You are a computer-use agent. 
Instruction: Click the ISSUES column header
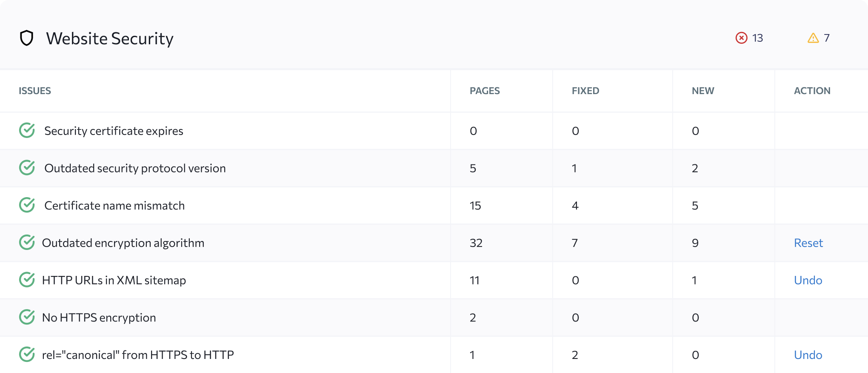click(x=35, y=91)
